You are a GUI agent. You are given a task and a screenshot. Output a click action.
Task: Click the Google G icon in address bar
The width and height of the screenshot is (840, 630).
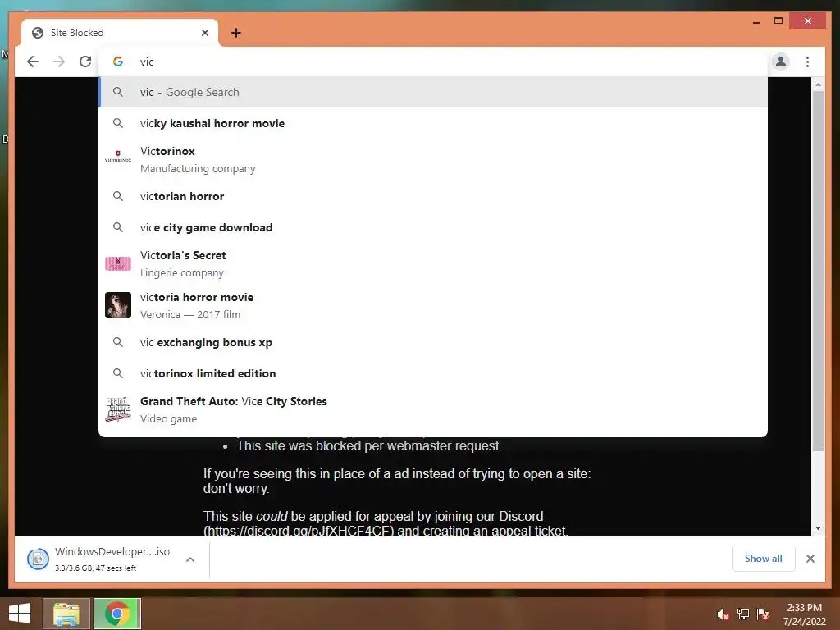(118, 62)
